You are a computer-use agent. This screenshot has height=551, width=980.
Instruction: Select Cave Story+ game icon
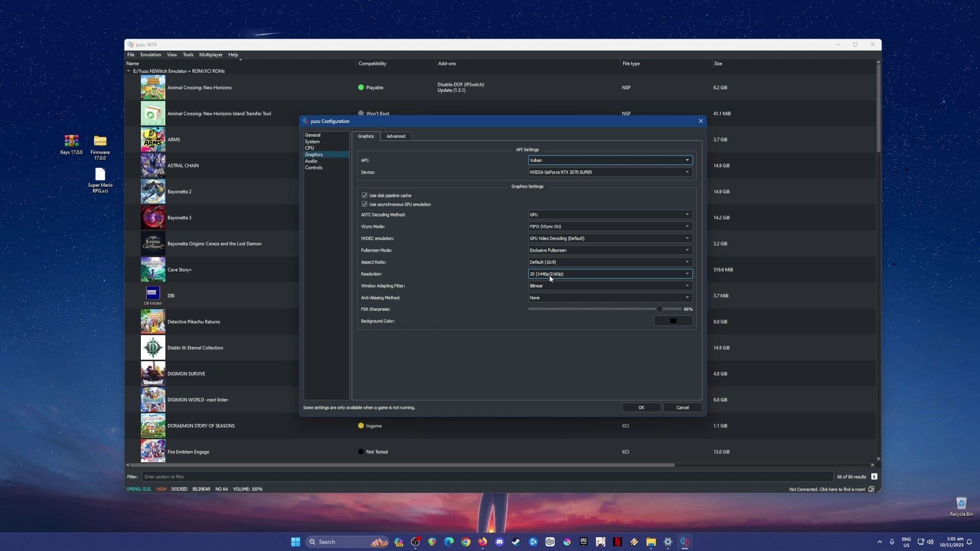tap(153, 269)
